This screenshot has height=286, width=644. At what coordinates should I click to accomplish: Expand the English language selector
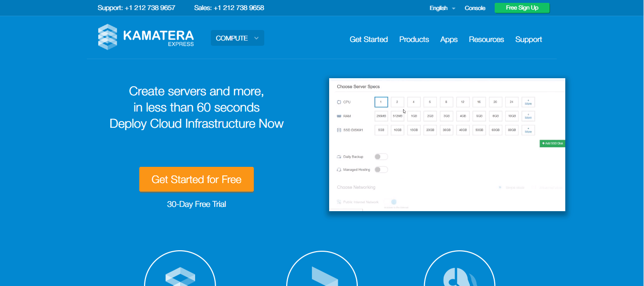(442, 8)
